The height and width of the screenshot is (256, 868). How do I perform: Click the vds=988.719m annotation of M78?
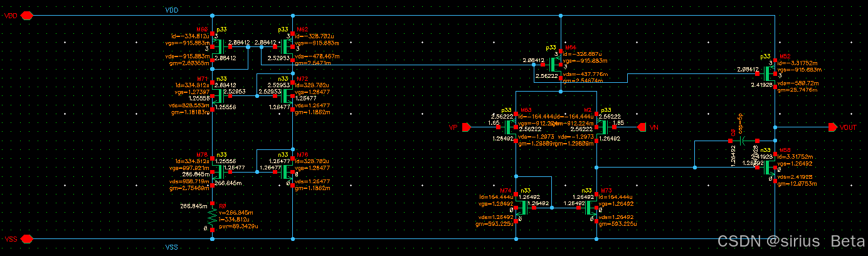coord(191,181)
